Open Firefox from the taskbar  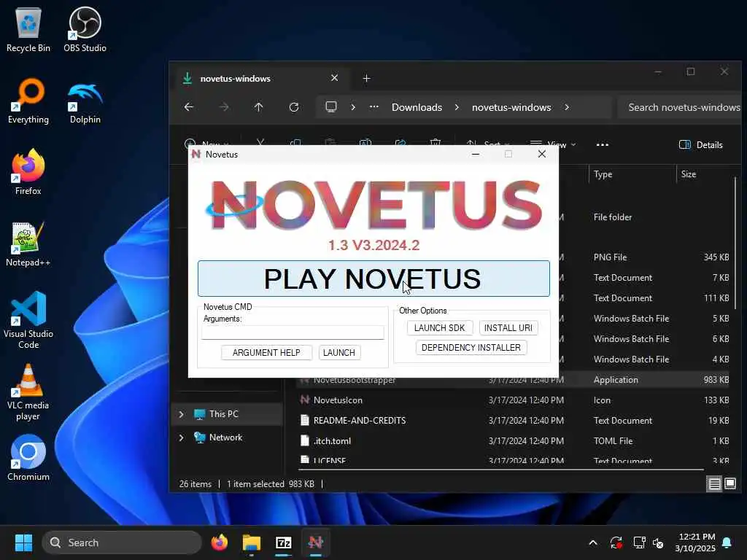(x=220, y=542)
